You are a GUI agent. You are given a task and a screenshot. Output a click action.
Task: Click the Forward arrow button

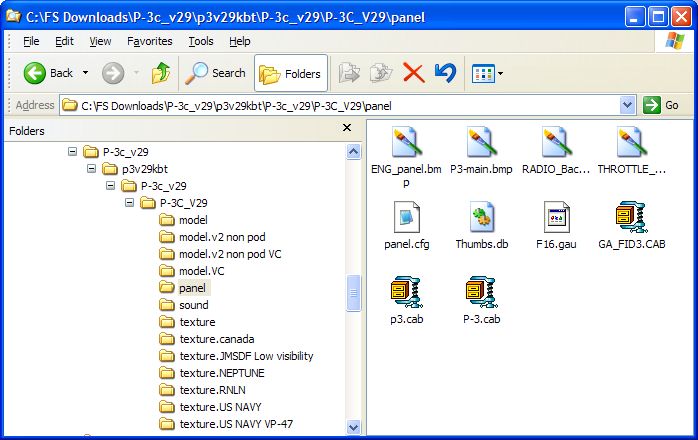tap(113, 73)
